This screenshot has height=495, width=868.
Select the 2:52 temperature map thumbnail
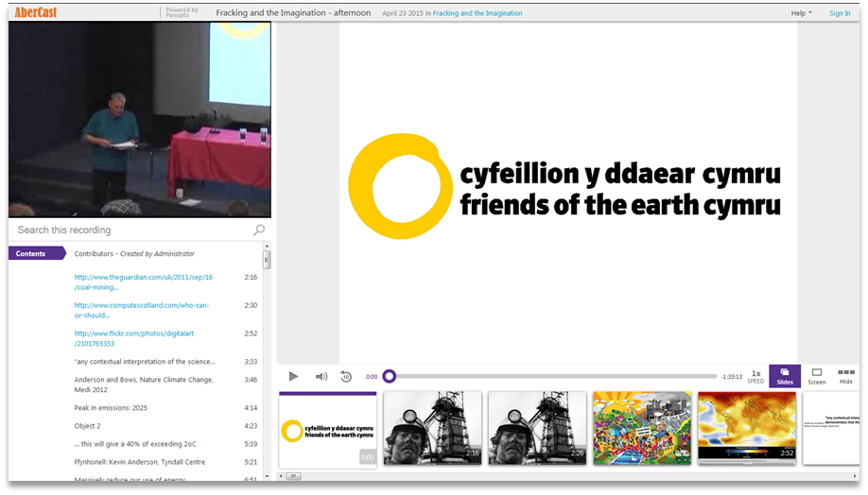(747, 428)
